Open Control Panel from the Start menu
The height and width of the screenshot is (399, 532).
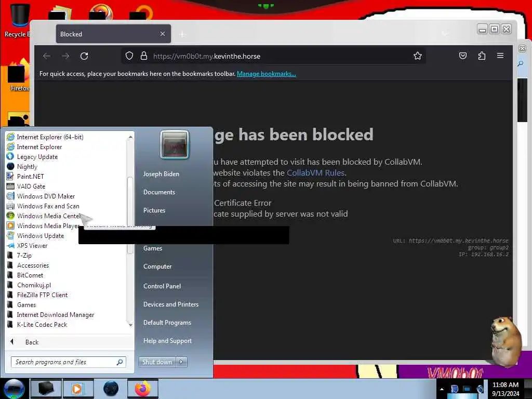(162, 286)
